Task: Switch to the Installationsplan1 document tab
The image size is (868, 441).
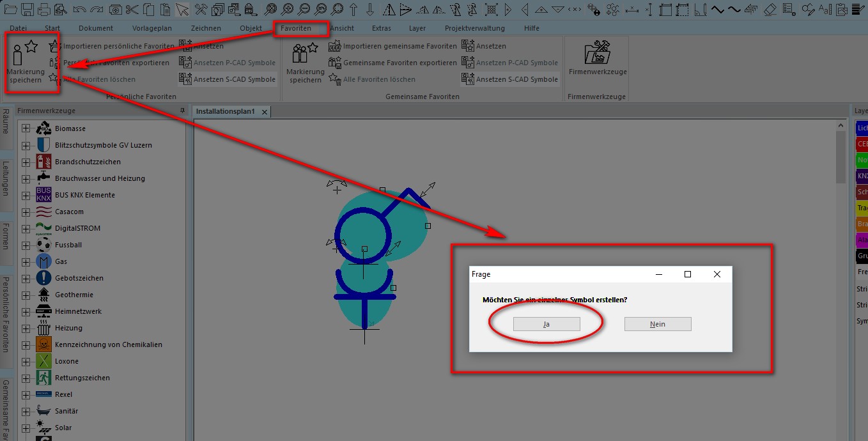Action: (226, 111)
